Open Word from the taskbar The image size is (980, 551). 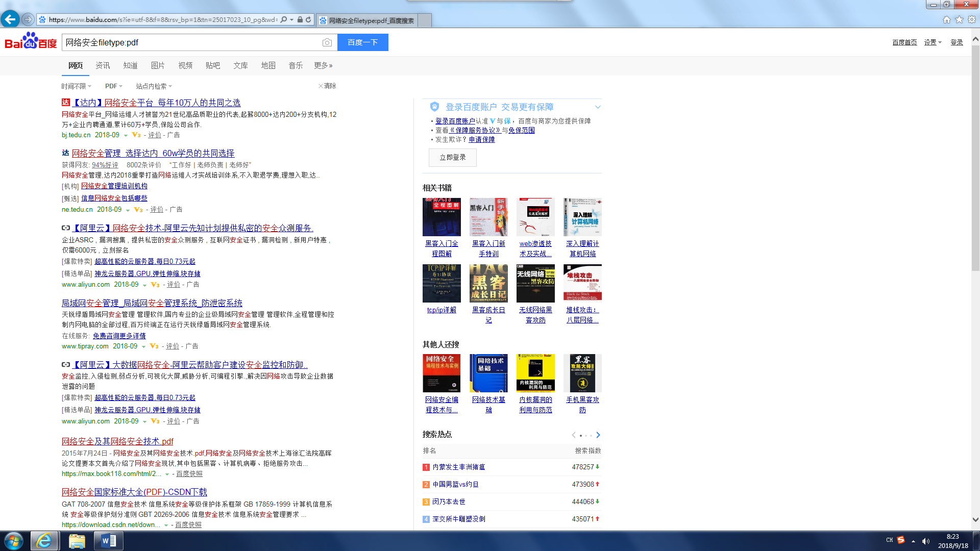(x=109, y=541)
